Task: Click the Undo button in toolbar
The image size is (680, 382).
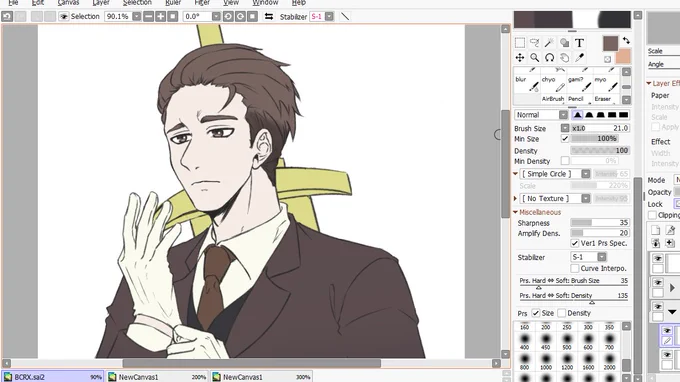Action: pos(7,16)
